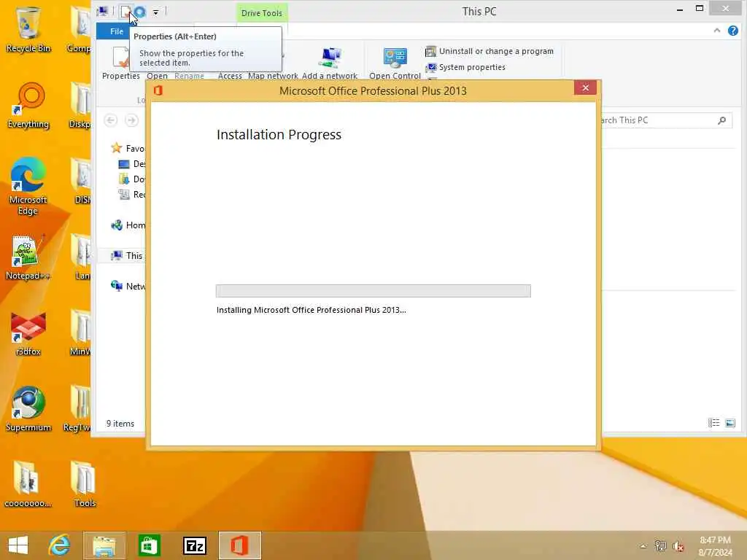Click "Installing Microsoft Office Professional Plus 2013..." text
Viewport: 747px width, 560px height.
(311, 310)
